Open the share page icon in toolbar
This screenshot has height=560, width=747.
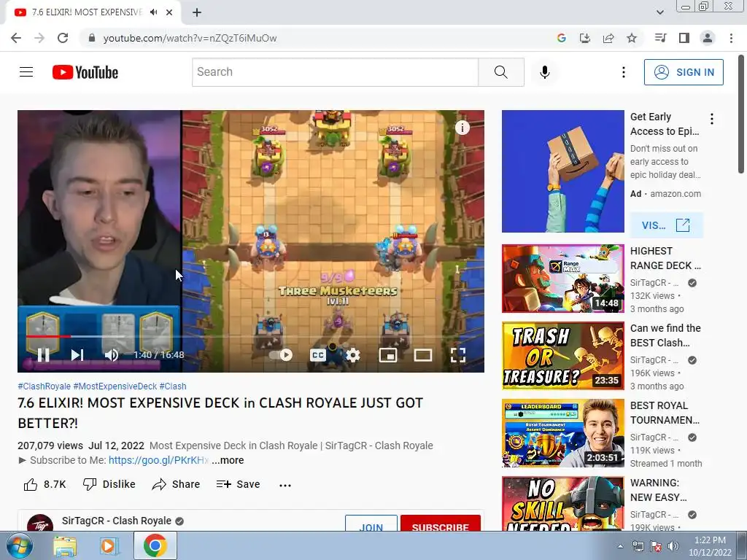[608, 38]
